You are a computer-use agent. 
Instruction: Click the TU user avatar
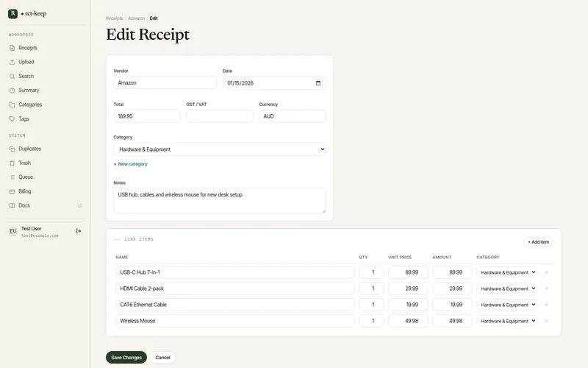(x=12, y=231)
